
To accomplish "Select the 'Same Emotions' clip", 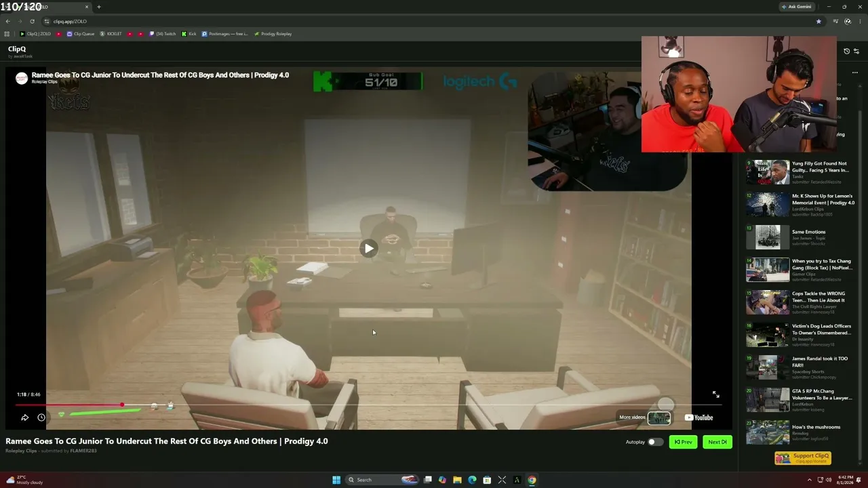I will click(800, 237).
